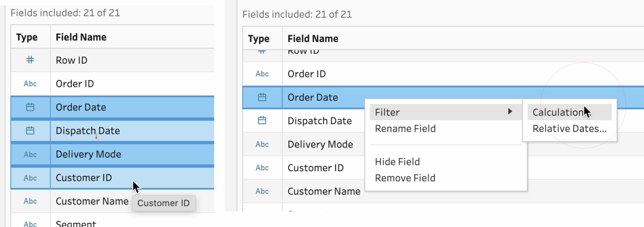Click the Field Name column header in right table
This screenshot has height=227, width=644.
pyautogui.click(x=313, y=38)
